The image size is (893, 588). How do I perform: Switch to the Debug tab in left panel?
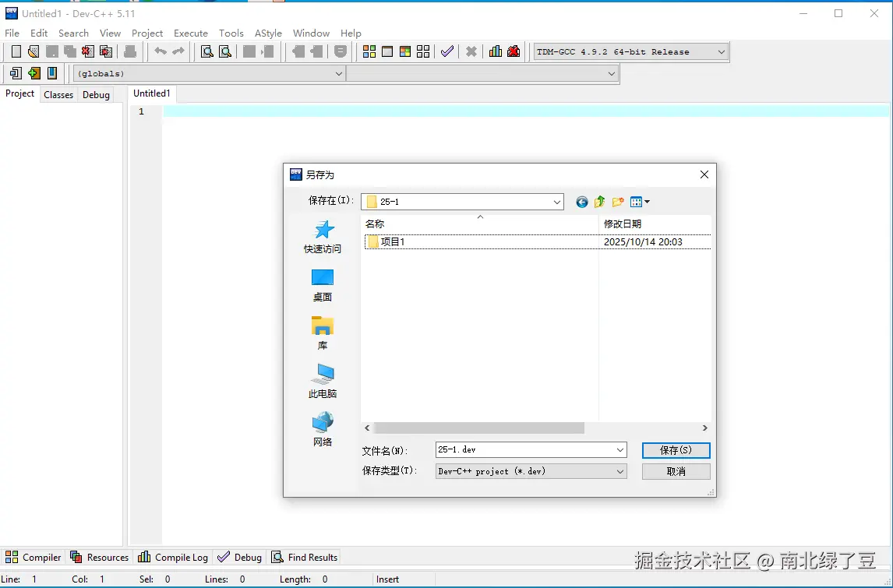coord(96,94)
